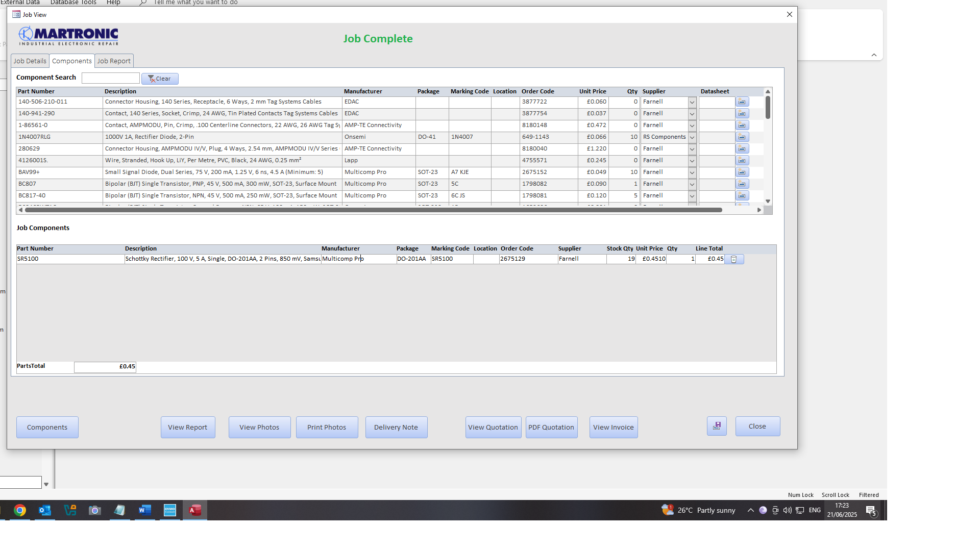Expand Supplier dropdown for BAV99+

pos(692,172)
